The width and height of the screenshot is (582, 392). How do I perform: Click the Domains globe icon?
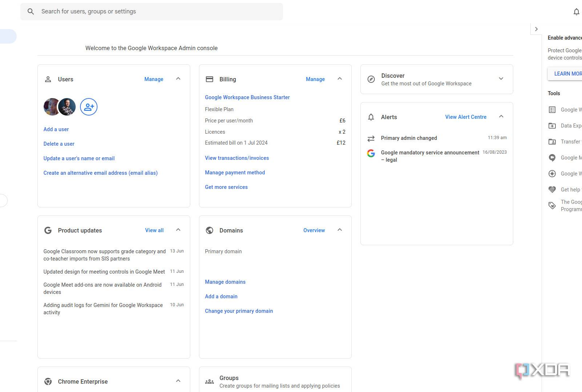tap(210, 230)
